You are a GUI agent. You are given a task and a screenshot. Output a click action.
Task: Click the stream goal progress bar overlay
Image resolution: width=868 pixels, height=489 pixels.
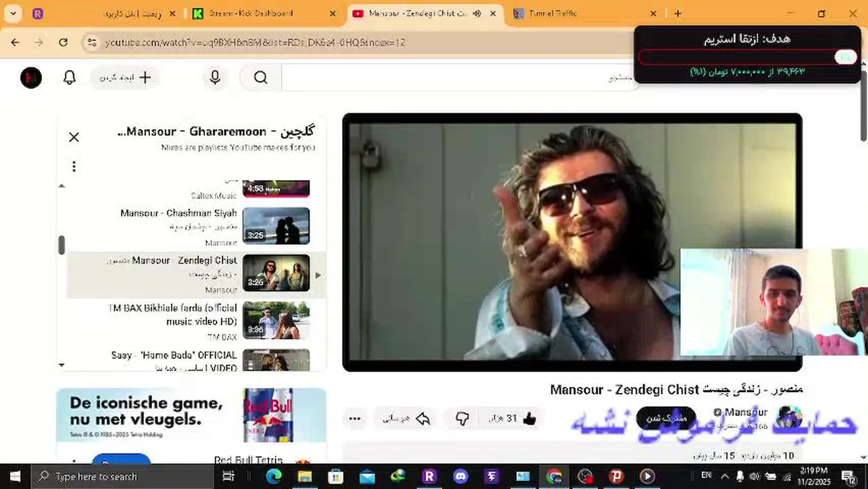pos(748,58)
